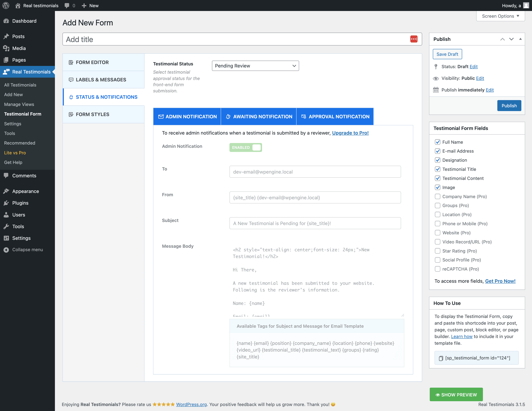Open the comments bubble icon in admin bar
532x411 pixels.
(67, 5)
